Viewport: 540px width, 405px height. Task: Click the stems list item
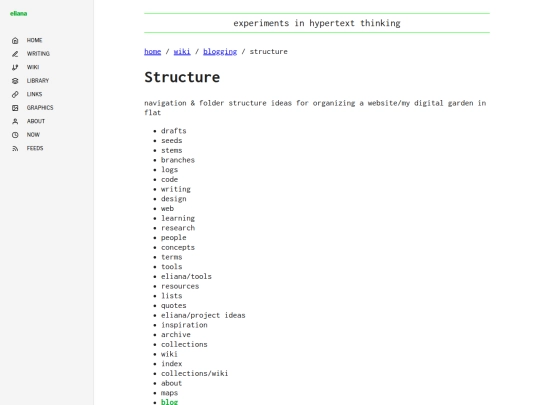coord(172,150)
